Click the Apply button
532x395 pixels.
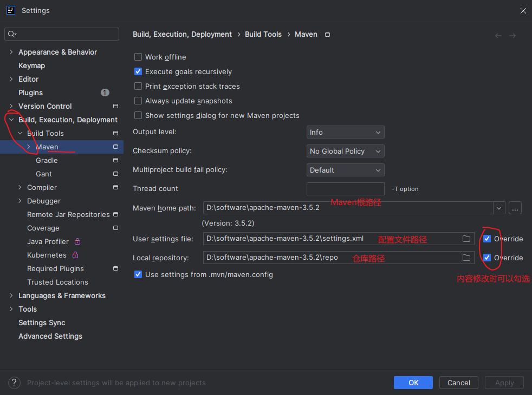coord(504,383)
